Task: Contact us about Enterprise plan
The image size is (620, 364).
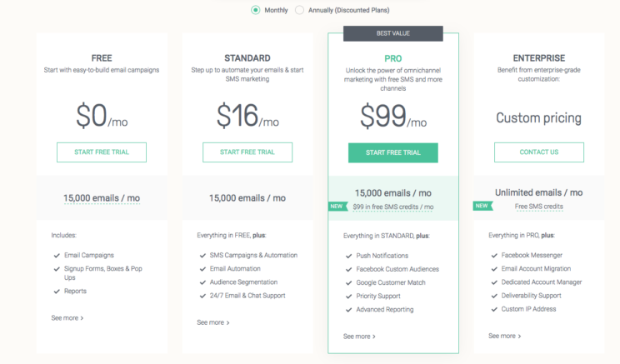Action: tap(539, 152)
